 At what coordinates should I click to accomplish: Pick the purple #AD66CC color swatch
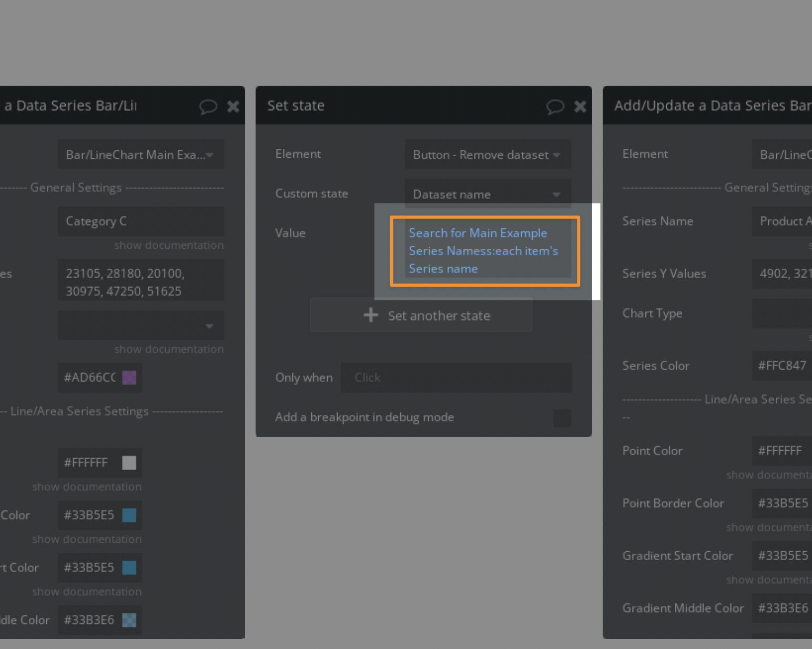(x=129, y=378)
